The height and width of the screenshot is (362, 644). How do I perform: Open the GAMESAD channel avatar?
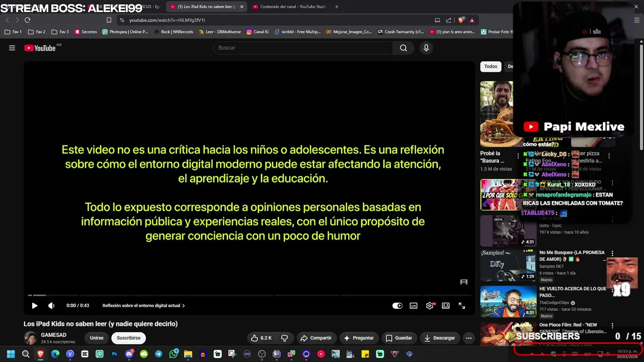tap(31, 338)
